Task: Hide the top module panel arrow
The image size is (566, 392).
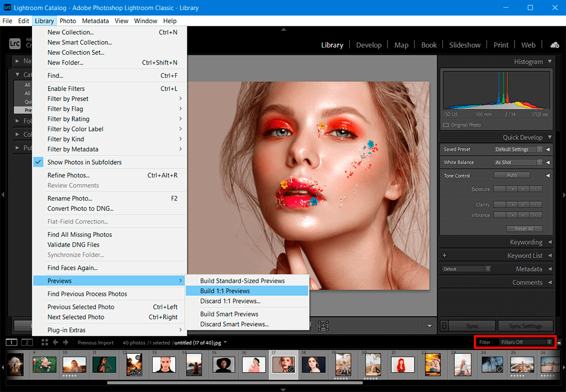Action: [284, 29]
